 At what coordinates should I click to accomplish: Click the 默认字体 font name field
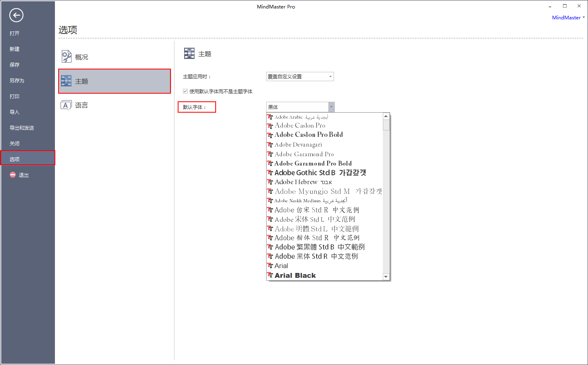point(297,107)
